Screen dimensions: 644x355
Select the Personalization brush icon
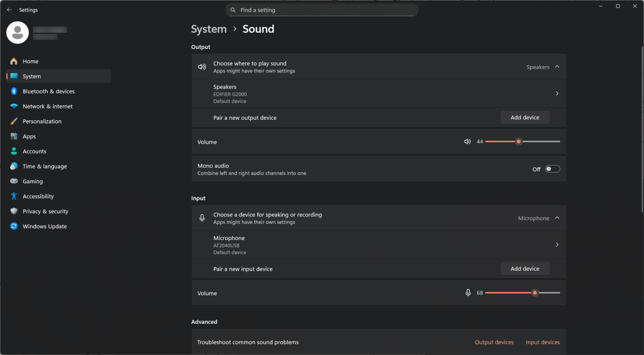click(15, 121)
